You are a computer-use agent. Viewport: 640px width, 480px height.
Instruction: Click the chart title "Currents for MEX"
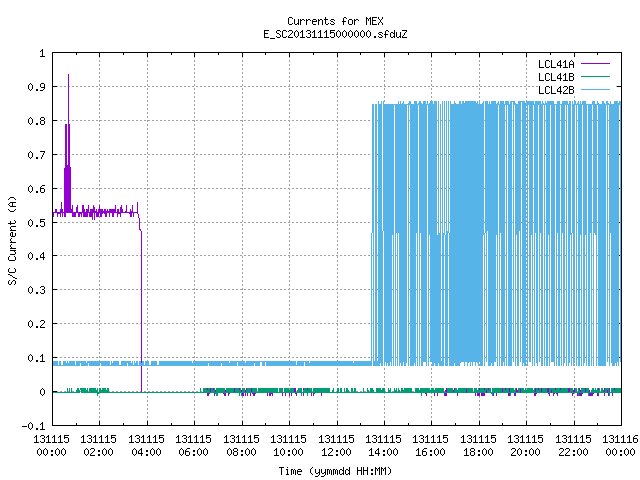point(335,21)
